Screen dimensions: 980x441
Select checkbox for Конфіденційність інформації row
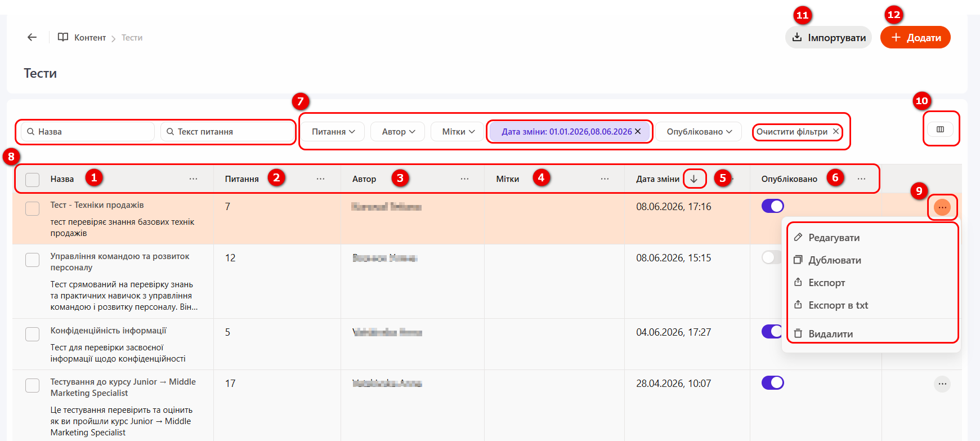click(33, 334)
